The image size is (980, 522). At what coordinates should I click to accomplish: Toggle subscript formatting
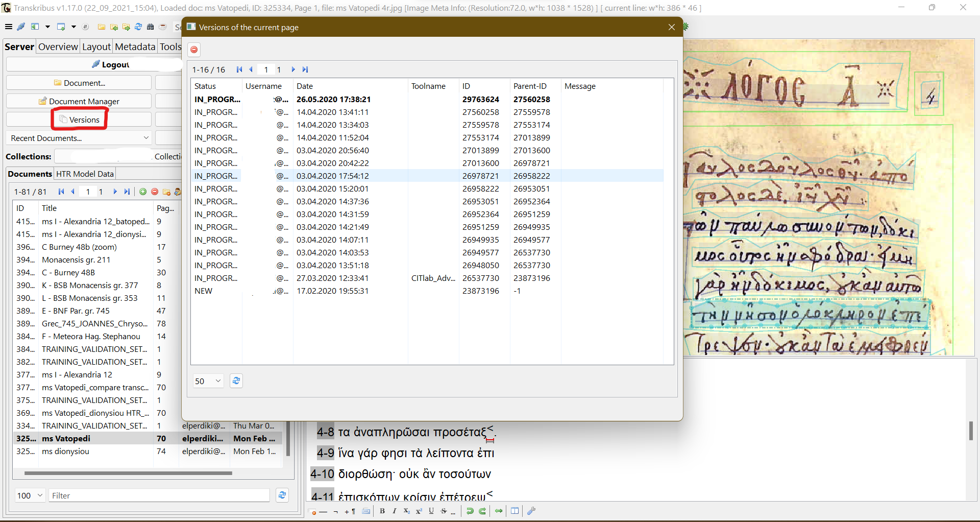coord(407,511)
